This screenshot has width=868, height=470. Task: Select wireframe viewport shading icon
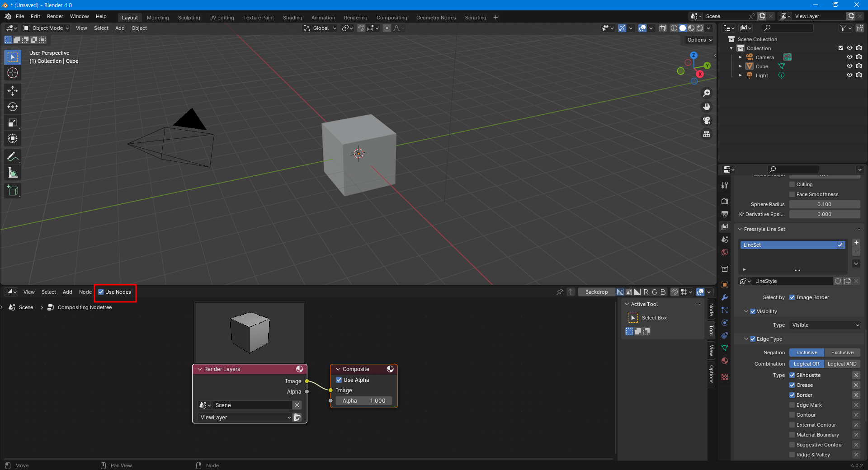pyautogui.click(x=674, y=28)
